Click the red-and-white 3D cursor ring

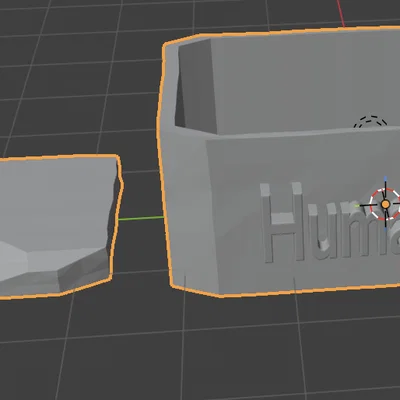[x=385, y=204]
